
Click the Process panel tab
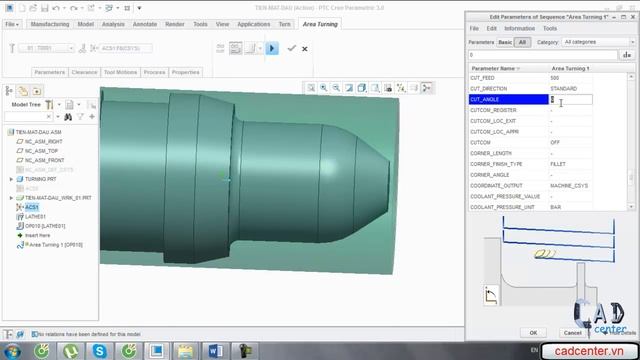point(154,72)
